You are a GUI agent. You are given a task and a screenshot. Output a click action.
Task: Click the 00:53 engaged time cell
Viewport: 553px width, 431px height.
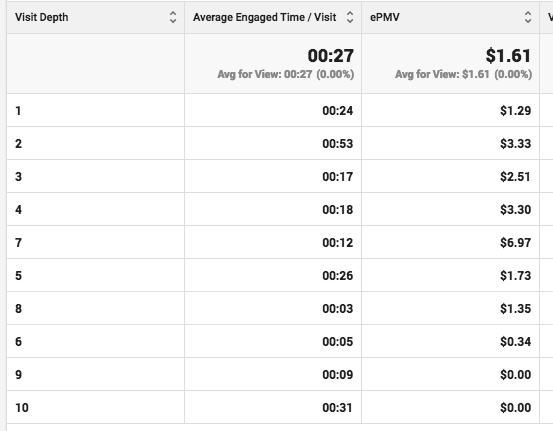[273, 143]
